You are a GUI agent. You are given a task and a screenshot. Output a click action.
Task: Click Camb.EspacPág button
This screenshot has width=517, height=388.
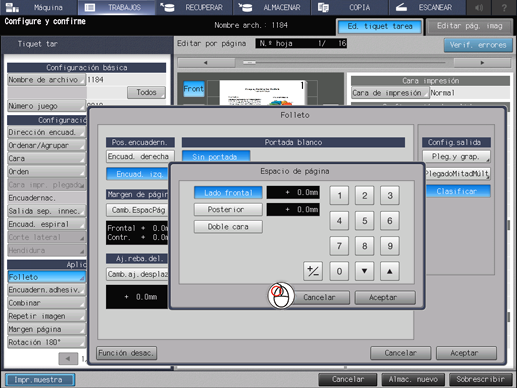click(137, 210)
